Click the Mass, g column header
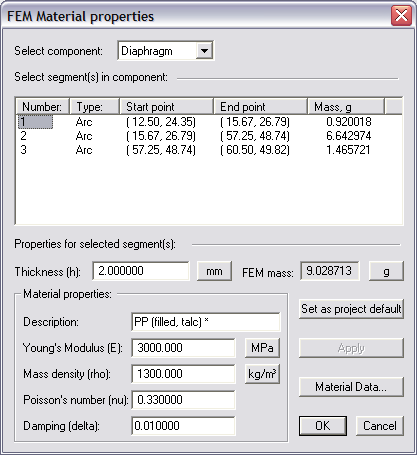Viewport: 417px width, 455px height. (x=346, y=107)
